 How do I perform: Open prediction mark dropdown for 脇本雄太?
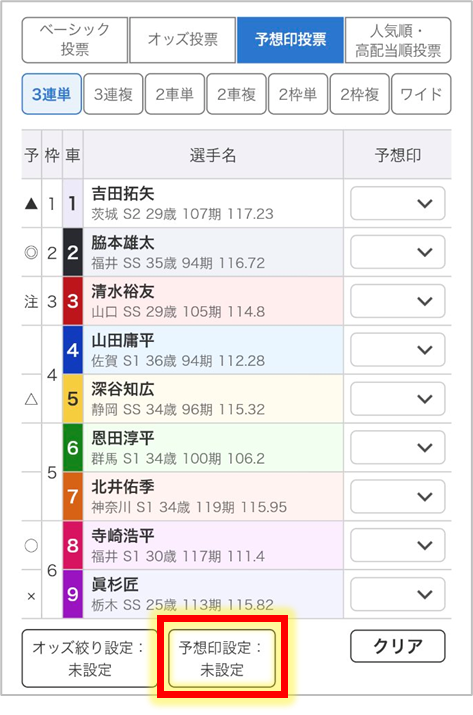tap(398, 252)
